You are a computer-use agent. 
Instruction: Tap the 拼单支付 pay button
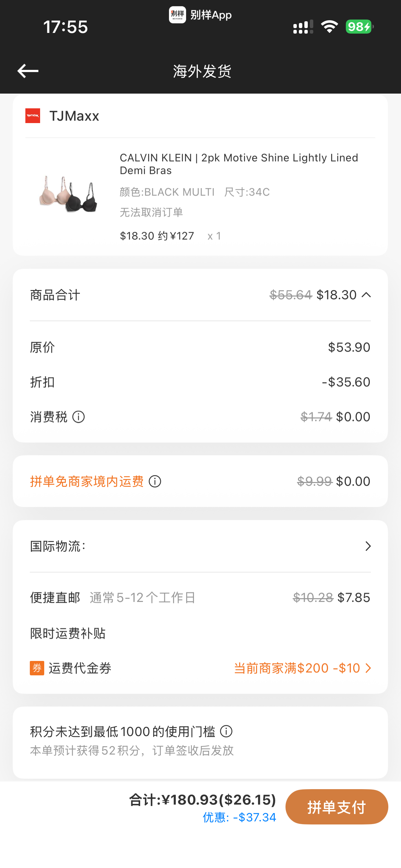(337, 807)
